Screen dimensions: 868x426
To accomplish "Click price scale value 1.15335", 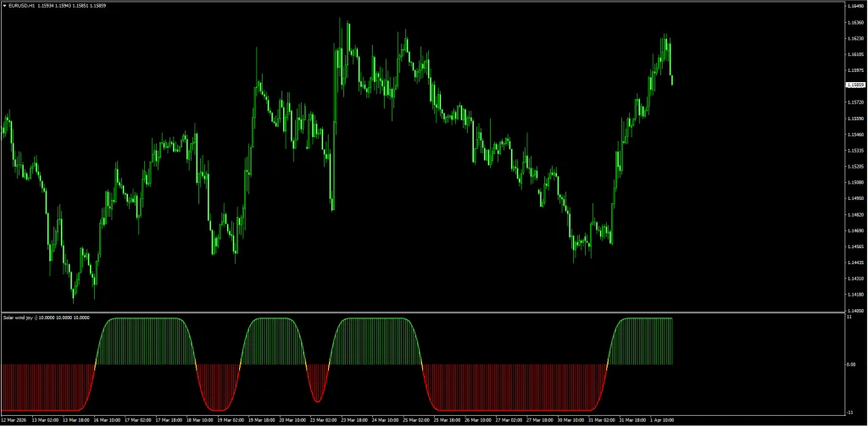I will point(855,151).
